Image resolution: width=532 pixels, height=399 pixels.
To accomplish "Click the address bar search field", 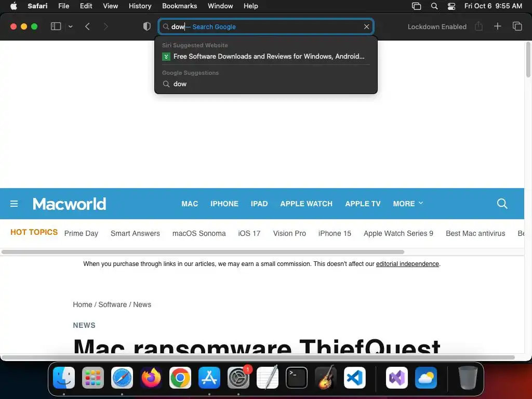I will pos(266,26).
